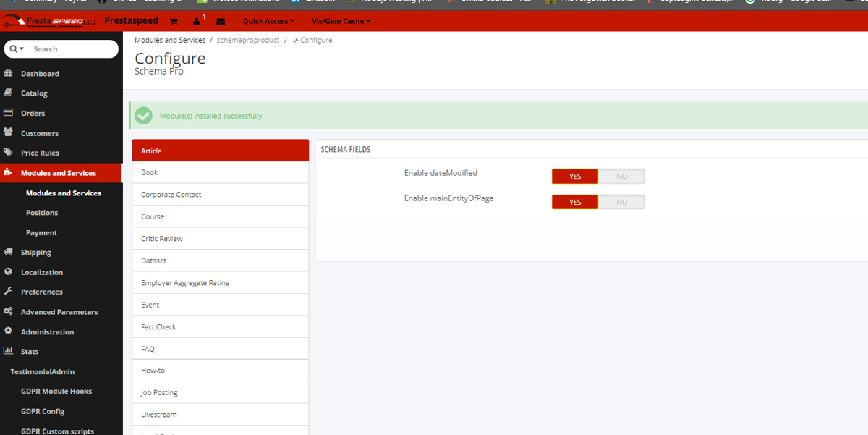Open the How-to tab

click(221, 371)
